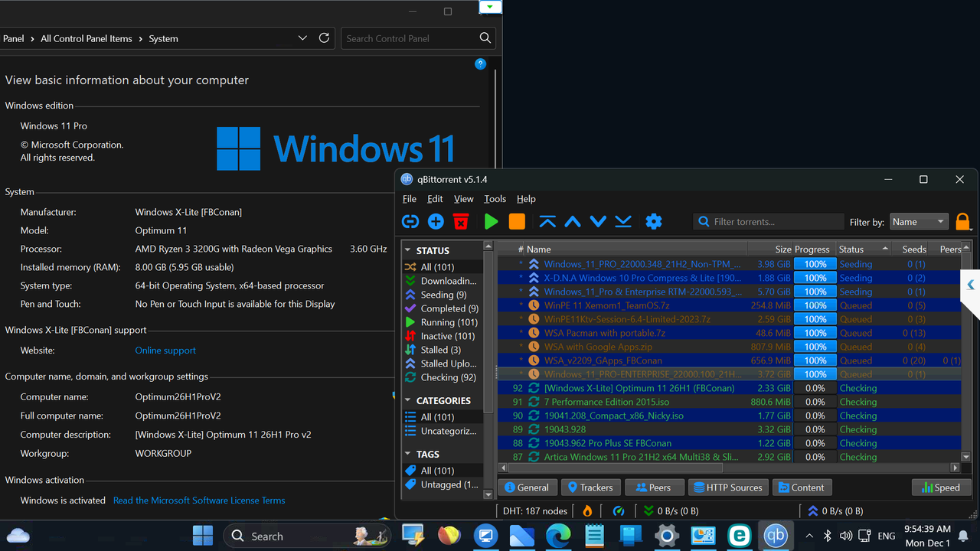Open ESET icon in taskbar
Image resolution: width=980 pixels, height=551 pixels.
739,536
